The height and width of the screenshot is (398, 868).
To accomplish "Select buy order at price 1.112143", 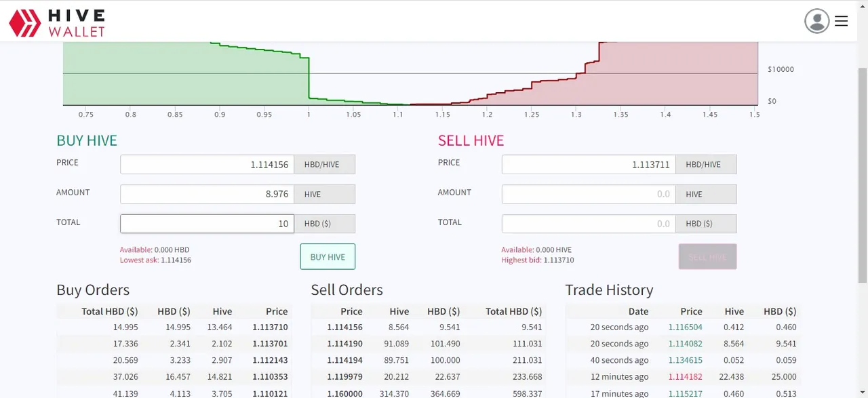I will click(x=174, y=360).
